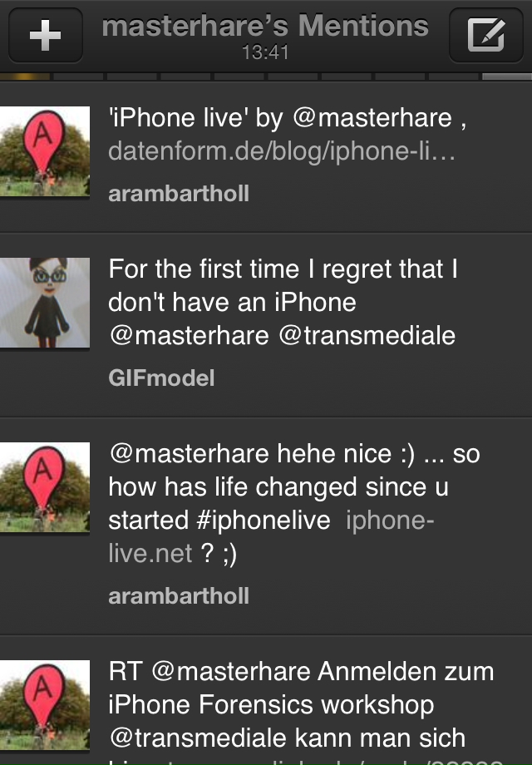Open GIFmodel's profile picture
Screen dimensions: 532x765
click(45, 302)
